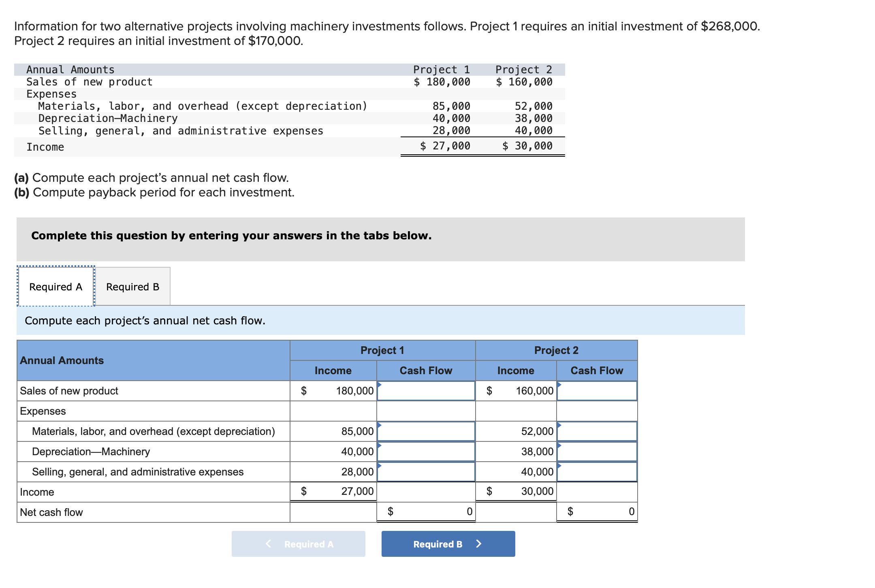Click Project 1 Selling expenses cash flow cell

pyautogui.click(x=426, y=472)
